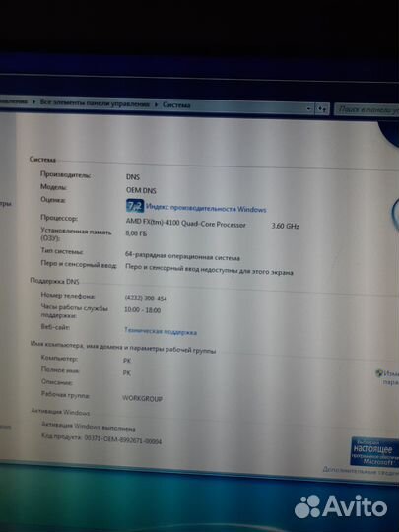
Task: Click the 'Система' breadcrumb segment
Action: tap(176, 105)
